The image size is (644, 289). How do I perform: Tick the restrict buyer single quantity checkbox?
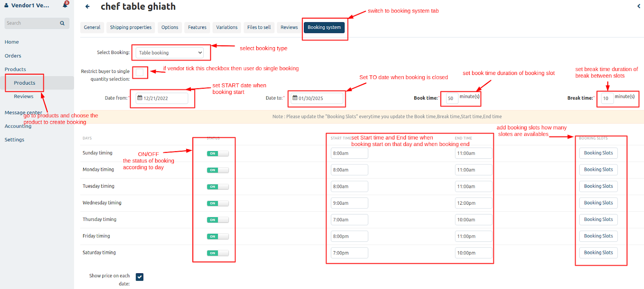140,73
